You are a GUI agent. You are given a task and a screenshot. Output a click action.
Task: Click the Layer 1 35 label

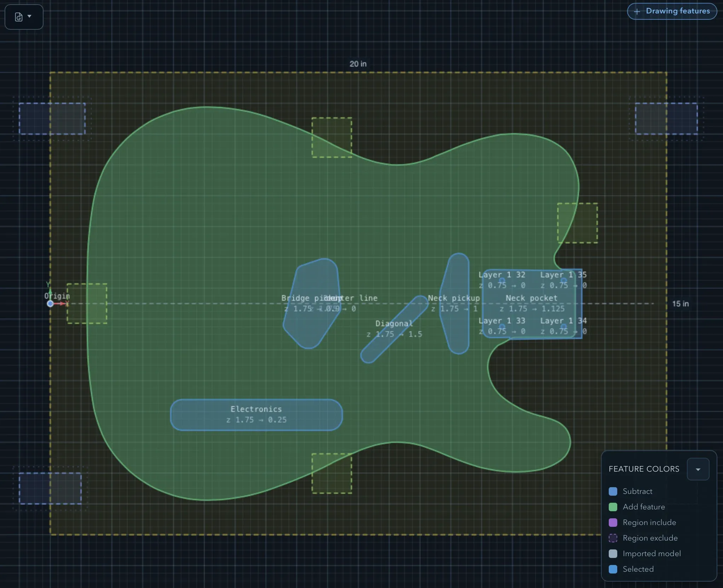coord(563,275)
